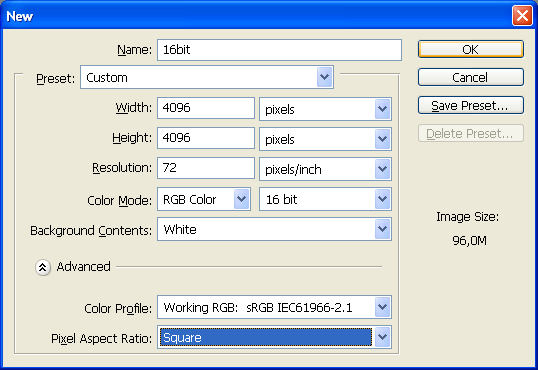Open the pixels/inch resolution units dropdown
The height and width of the screenshot is (370, 538).
[x=325, y=169]
